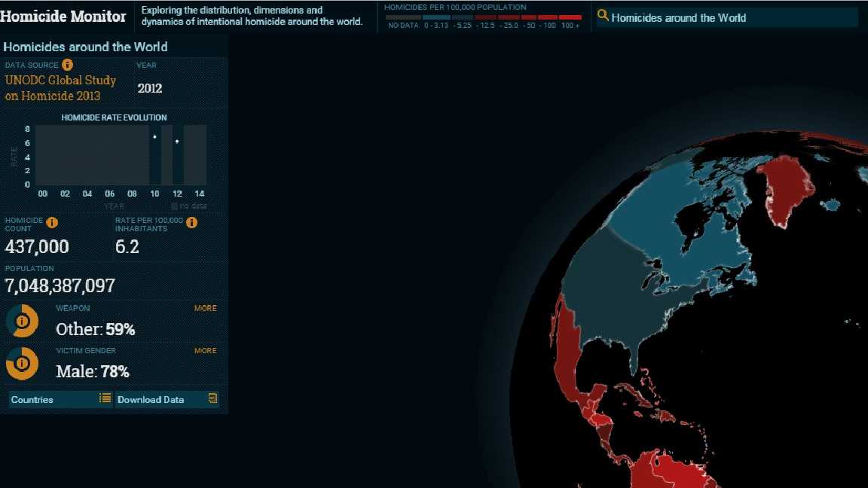Show MORE details for Weapon
868x488 pixels.
pyautogui.click(x=206, y=308)
